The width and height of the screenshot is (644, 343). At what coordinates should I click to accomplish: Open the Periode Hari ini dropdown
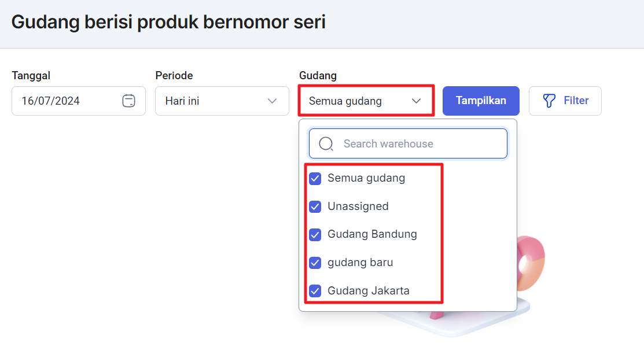coord(222,101)
